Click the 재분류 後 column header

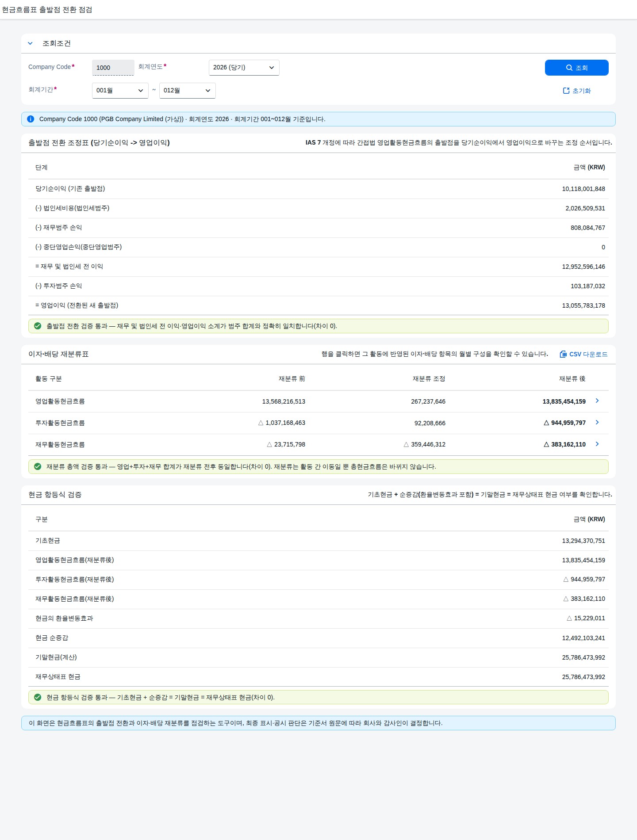(x=572, y=379)
